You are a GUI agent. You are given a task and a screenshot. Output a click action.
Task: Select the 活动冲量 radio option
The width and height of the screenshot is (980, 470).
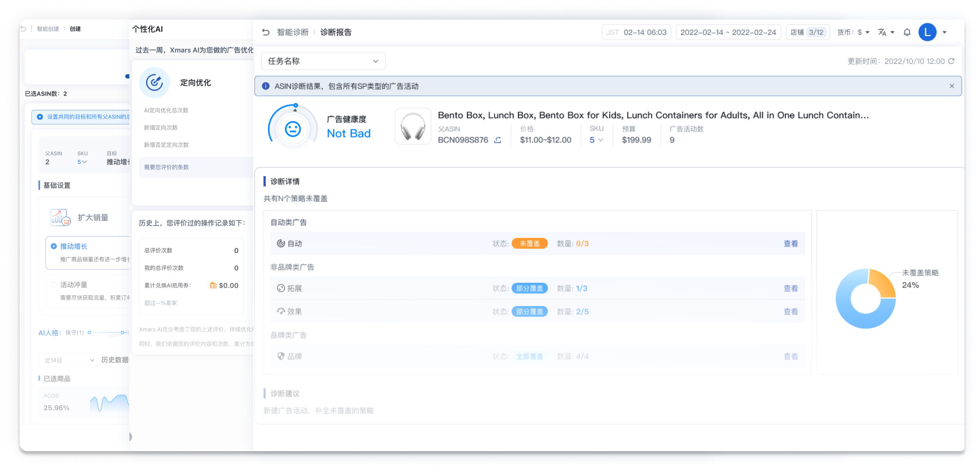pos(54,285)
